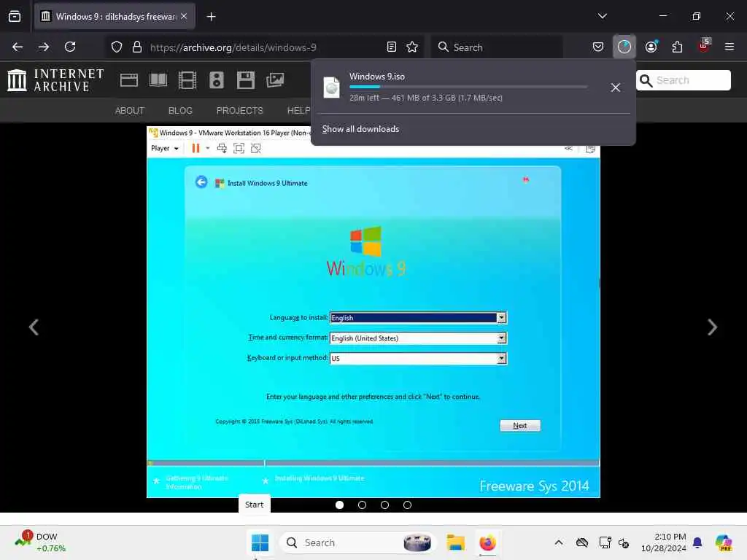
Task: Click the archive.org address bar URL
Action: tap(233, 47)
